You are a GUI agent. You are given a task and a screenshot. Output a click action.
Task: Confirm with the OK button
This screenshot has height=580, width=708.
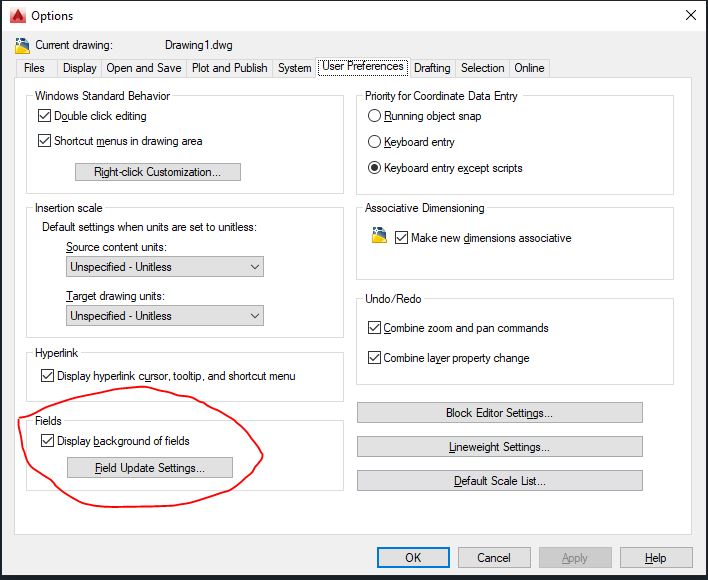413,557
